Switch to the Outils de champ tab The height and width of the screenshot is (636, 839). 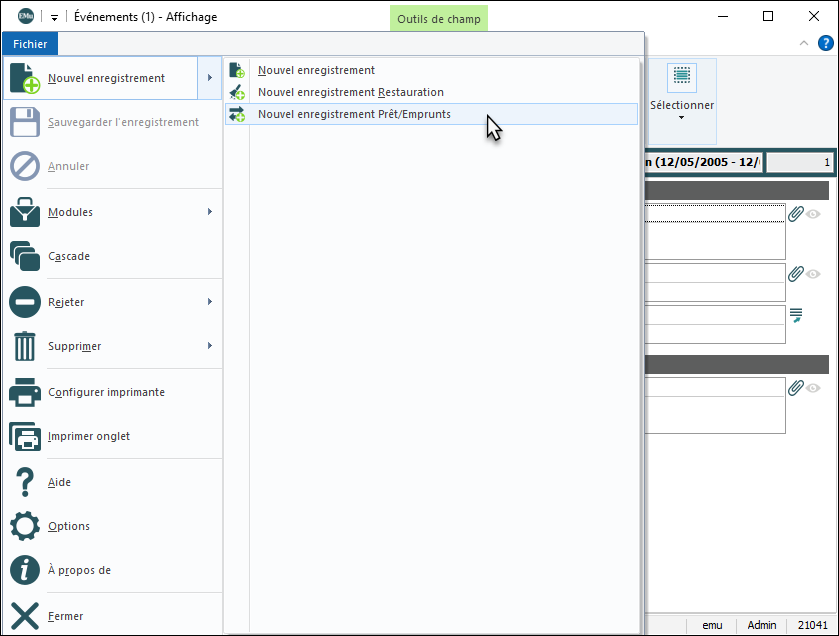coord(439,18)
